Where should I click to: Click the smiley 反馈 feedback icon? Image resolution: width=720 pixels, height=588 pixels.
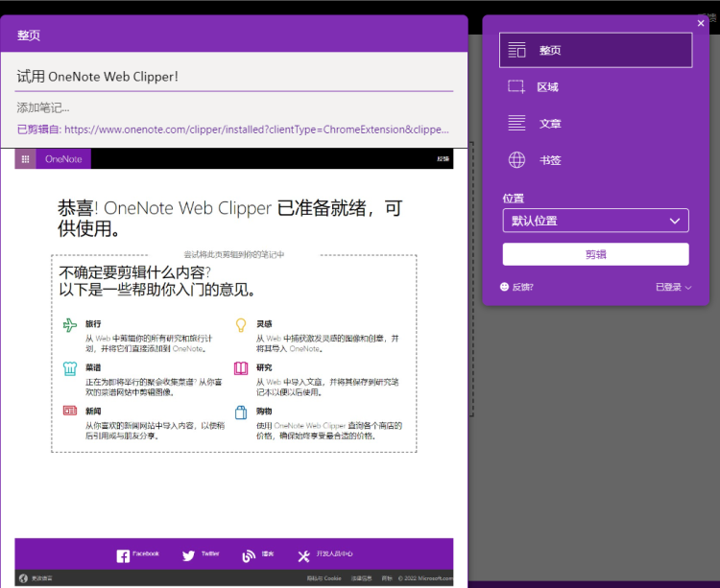point(505,287)
